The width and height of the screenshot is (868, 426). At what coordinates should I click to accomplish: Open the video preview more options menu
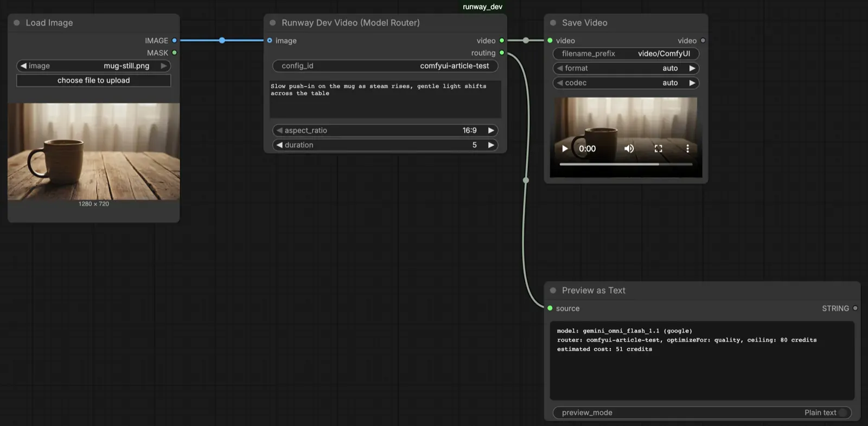click(687, 149)
